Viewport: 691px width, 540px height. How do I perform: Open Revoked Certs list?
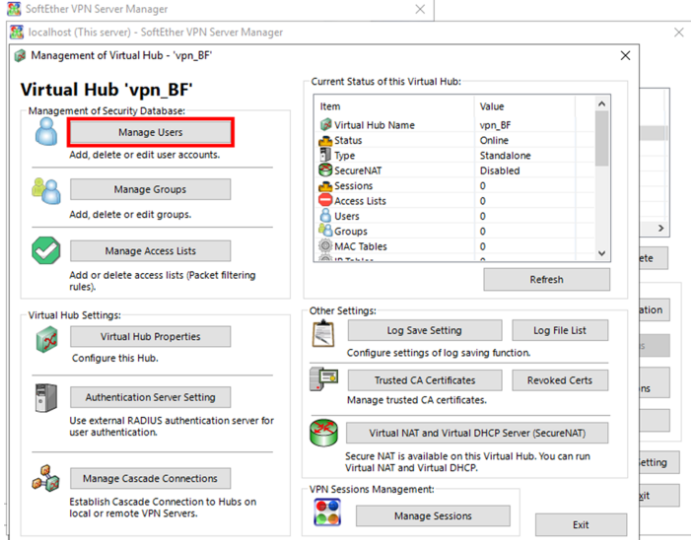559,380
